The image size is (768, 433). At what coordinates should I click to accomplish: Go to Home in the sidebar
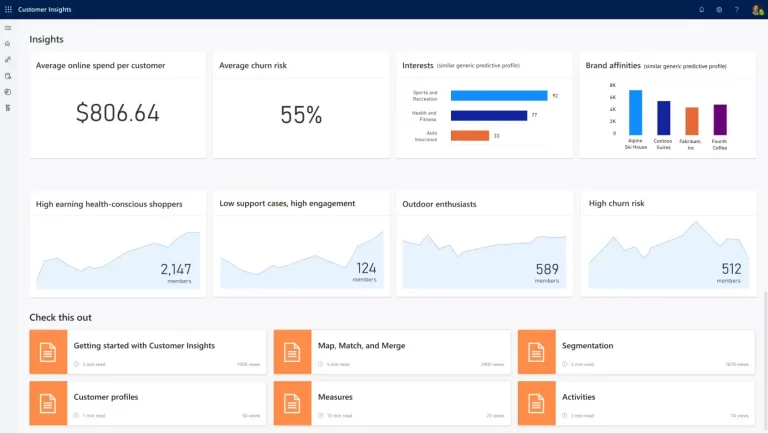(x=8, y=44)
